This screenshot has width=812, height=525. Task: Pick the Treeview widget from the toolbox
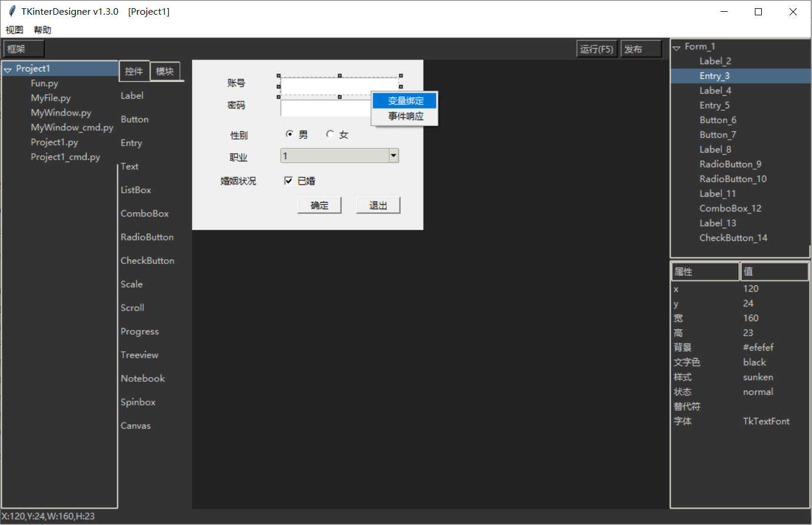click(x=139, y=355)
